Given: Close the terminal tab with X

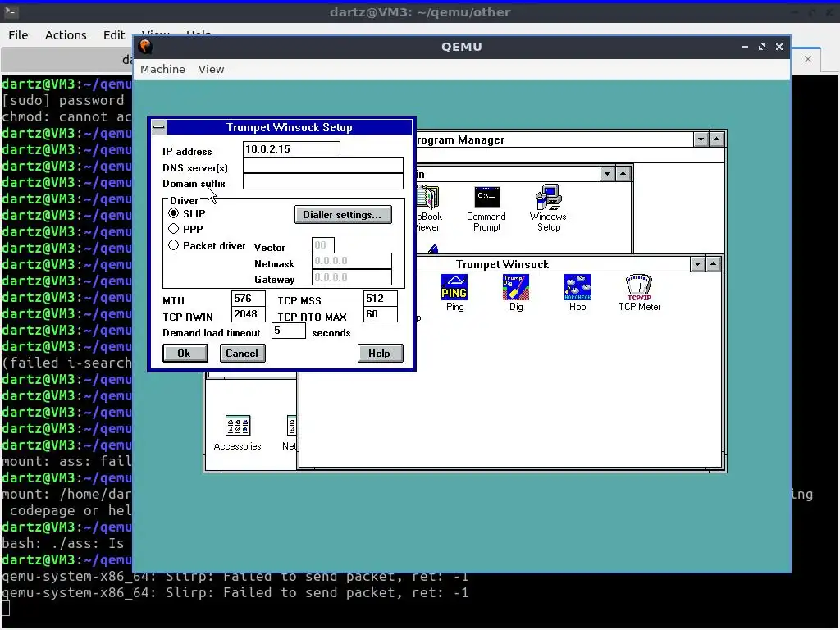Looking at the screenshot, I should coord(808,59).
